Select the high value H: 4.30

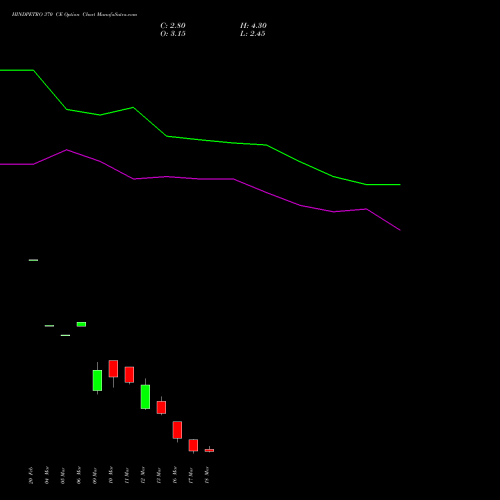253,26
